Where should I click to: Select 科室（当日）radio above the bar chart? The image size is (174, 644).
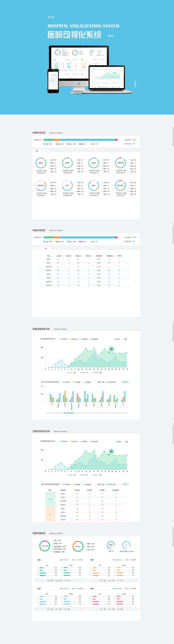[108, 382]
